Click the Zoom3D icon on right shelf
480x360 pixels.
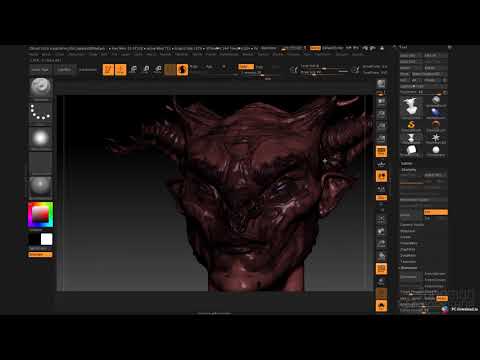(x=381, y=244)
